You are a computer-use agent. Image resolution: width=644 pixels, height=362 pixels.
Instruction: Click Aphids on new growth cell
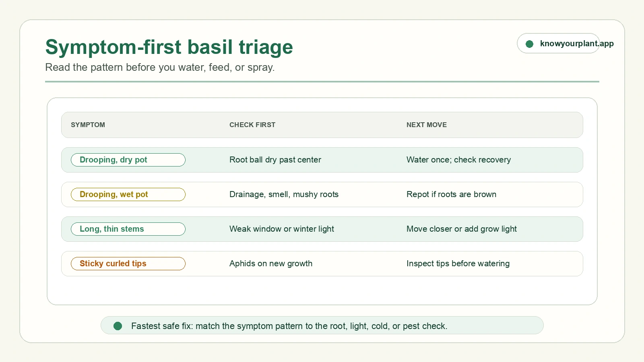coord(271,263)
